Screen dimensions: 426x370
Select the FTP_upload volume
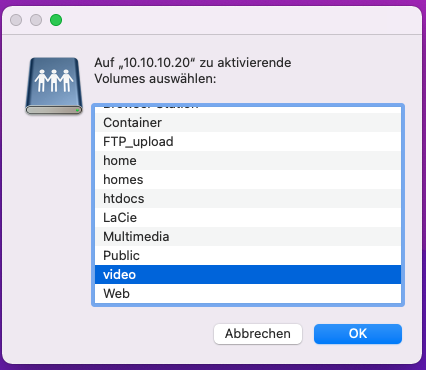(x=248, y=142)
